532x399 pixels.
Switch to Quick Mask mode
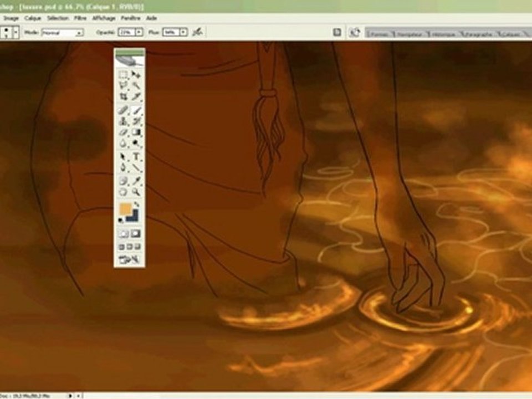coord(136,233)
